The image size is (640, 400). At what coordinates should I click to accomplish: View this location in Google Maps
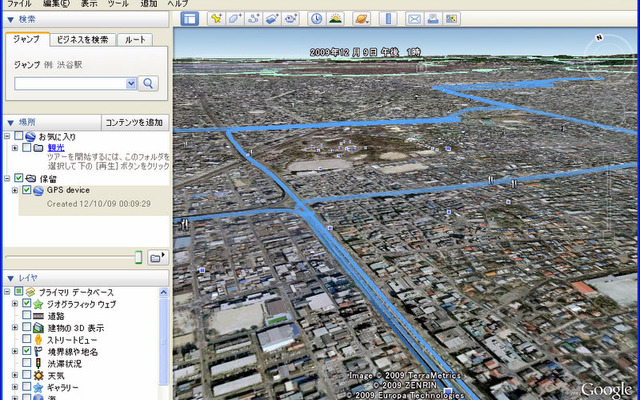(452, 19)
